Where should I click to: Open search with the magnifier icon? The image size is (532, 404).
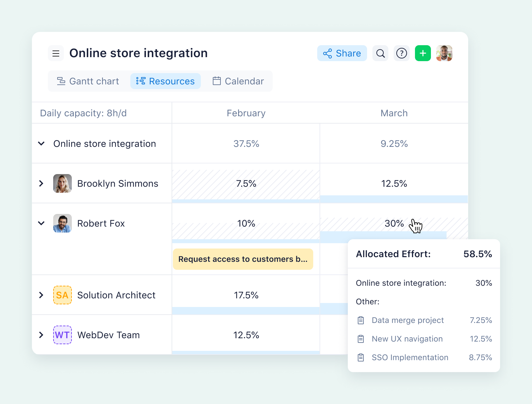click(x=380, y=53)
